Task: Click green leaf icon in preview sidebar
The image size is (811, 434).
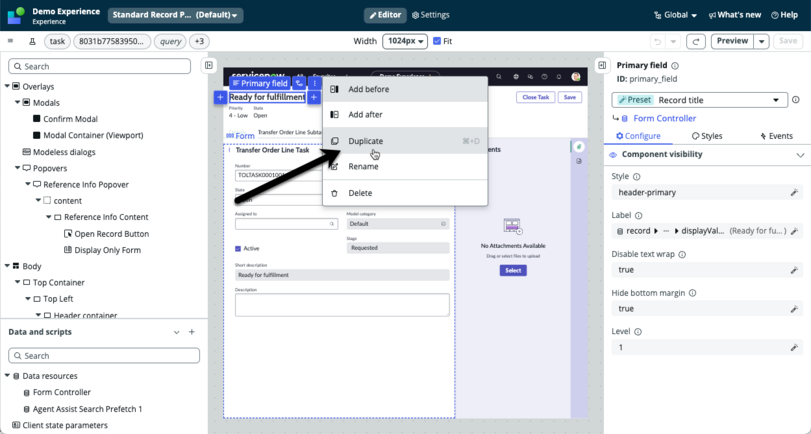Action: [x=579, y=146]
